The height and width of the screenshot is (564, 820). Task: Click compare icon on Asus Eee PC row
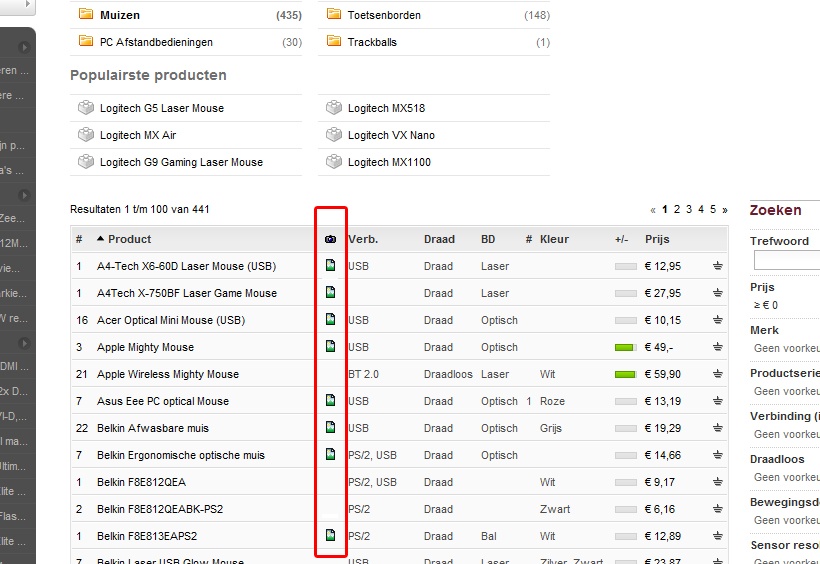tap(718, 401)
